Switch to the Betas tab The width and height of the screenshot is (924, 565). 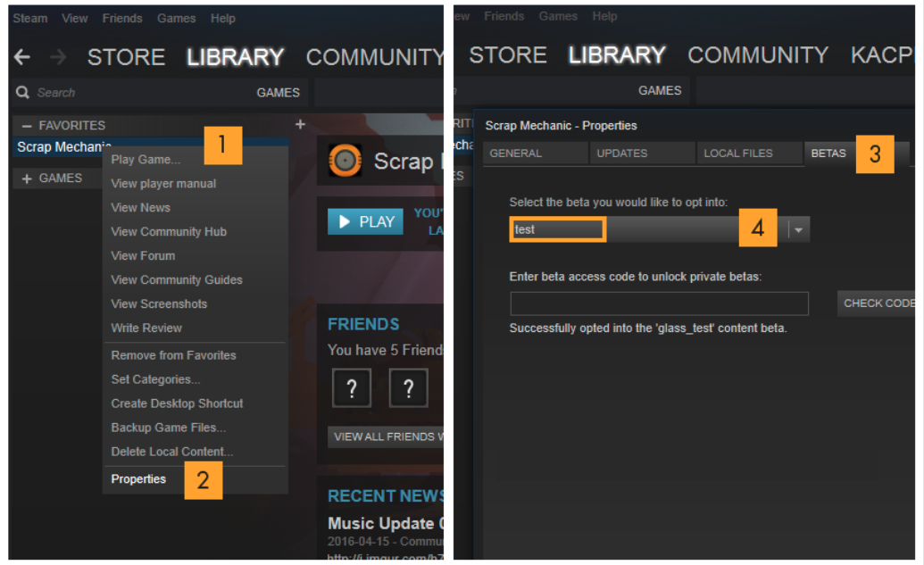coord(828,154)
